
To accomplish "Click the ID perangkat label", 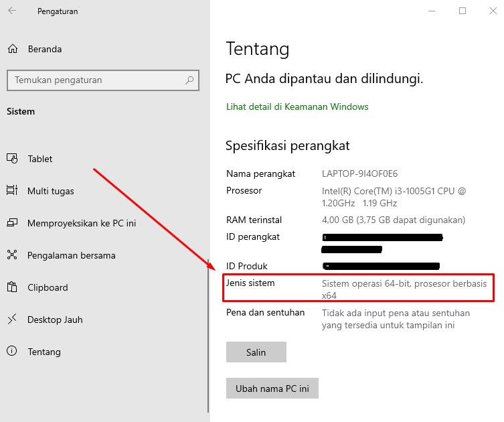I will pyautogui.click(x=253, y=237).
